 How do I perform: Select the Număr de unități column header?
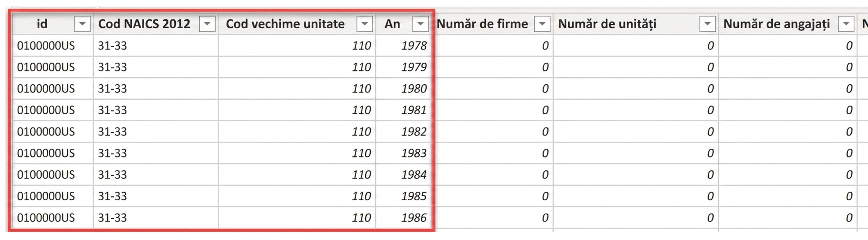point(607,24)
